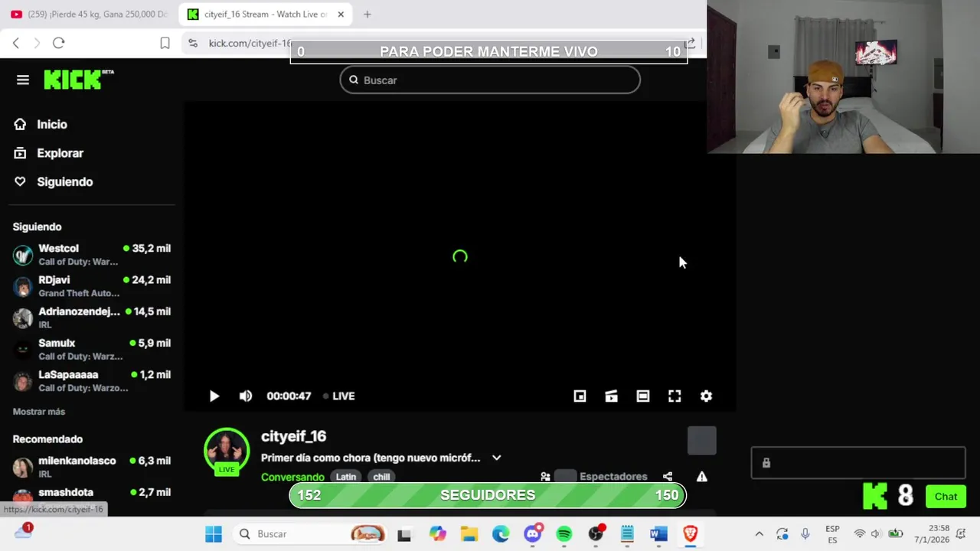Image resolution: width=980 pixels, height=551 pixels.
Task: Open Brave browser taskbar icon
Action: coord(690,534)
